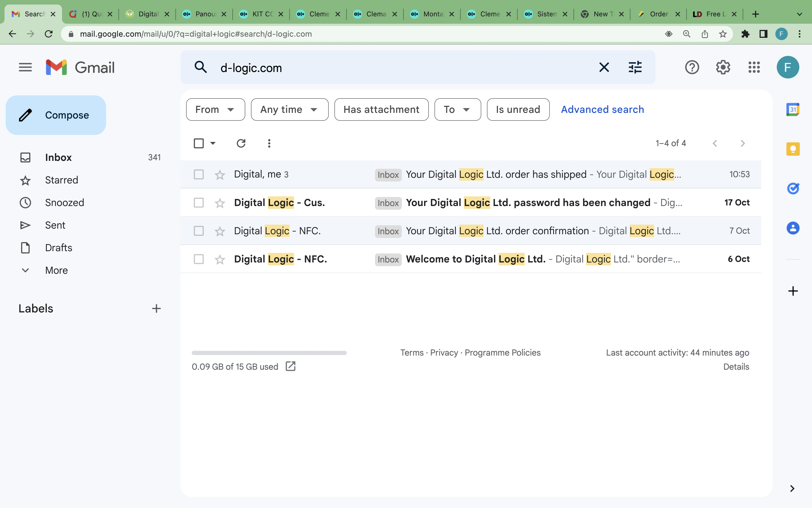812x508 pixels.
Task: Open the Snoozed folder
Action: click(x=64, y=203)
